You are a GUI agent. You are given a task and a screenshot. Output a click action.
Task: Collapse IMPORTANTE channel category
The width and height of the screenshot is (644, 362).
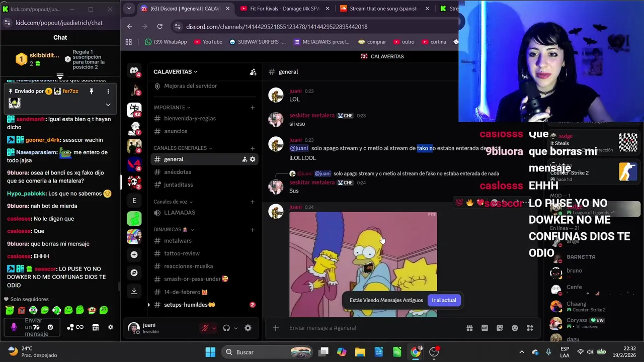(x=172, y=108)
